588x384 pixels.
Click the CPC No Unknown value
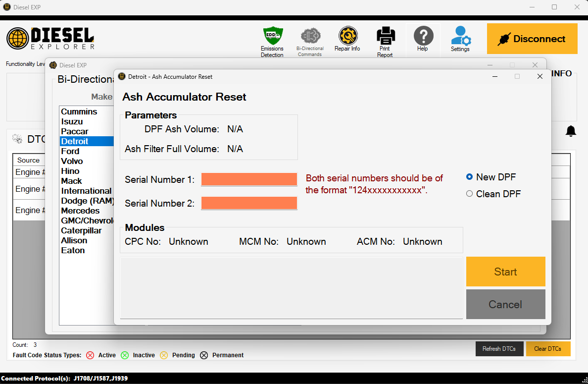188,241
